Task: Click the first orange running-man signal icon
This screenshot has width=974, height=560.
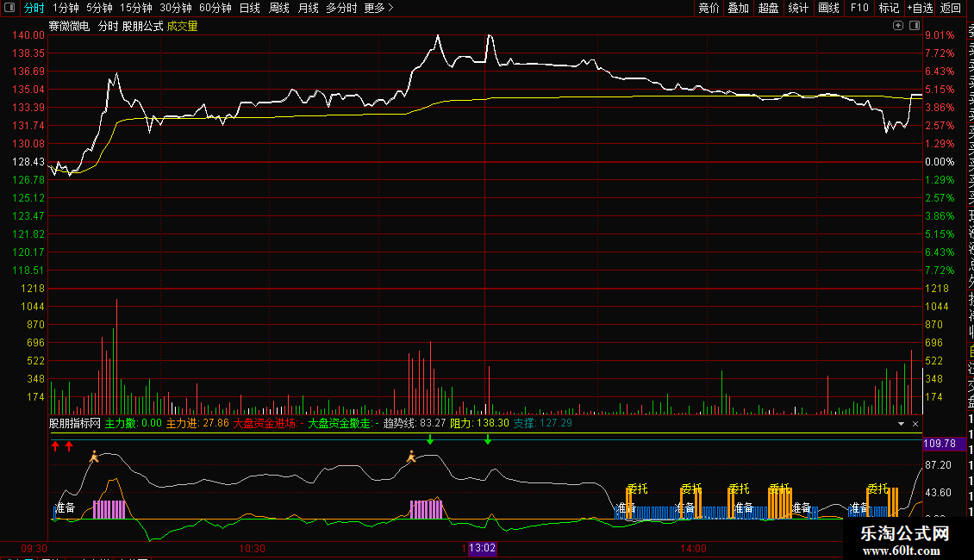Action: [94, 457]
